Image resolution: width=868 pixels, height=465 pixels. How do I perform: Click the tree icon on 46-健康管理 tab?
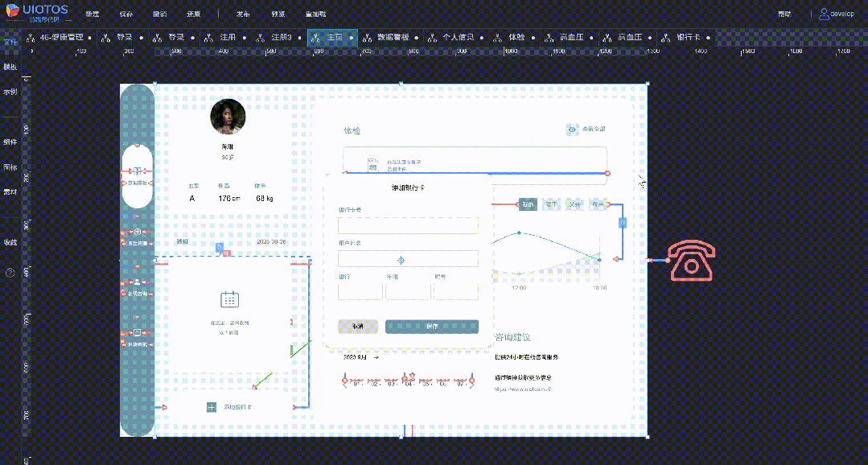(31, 38)
